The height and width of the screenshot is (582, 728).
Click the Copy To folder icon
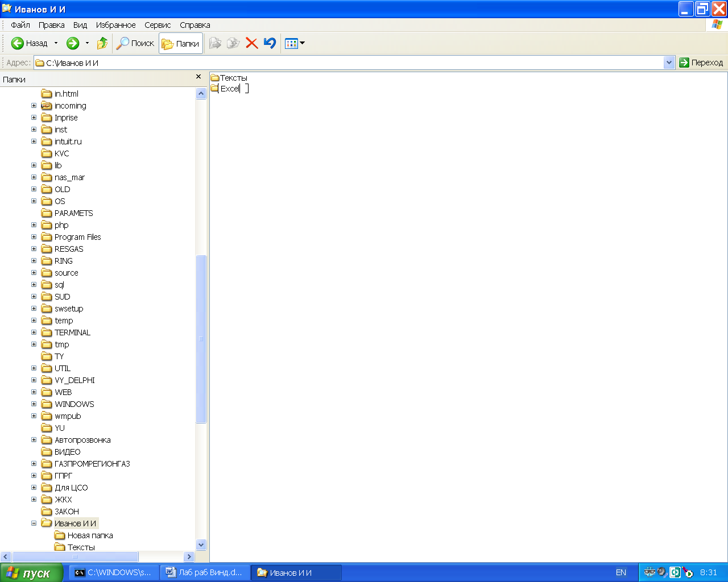(233, 43)
